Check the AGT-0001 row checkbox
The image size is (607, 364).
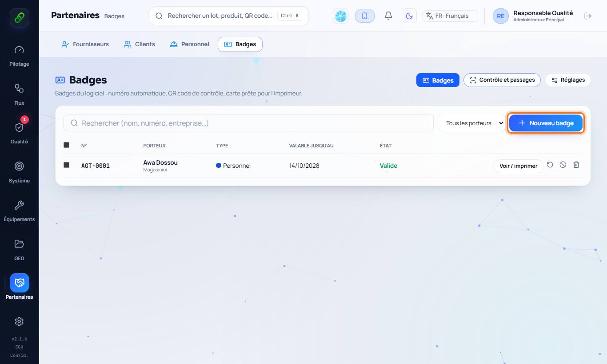(67, 165)
